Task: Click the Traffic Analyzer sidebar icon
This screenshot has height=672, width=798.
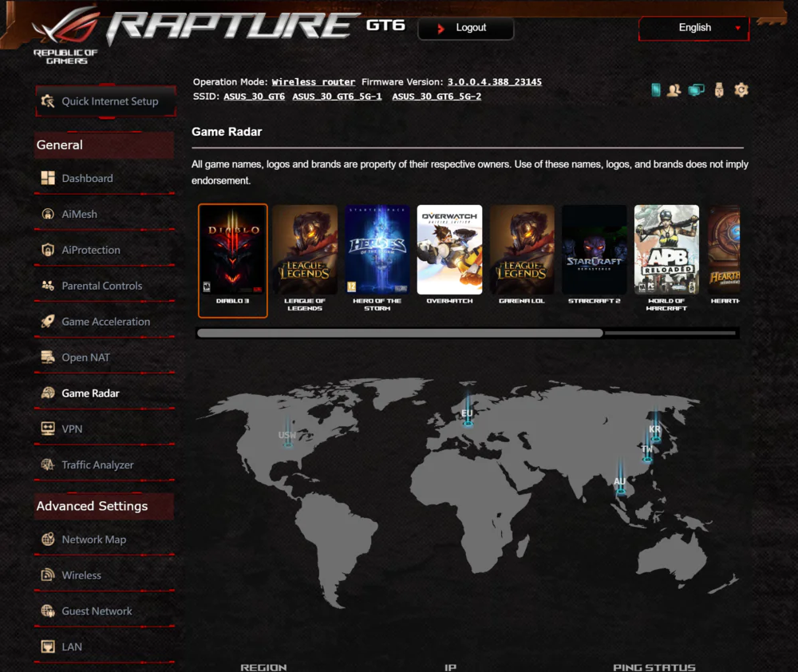Action: pyautogui.click(x=48, y=464)
